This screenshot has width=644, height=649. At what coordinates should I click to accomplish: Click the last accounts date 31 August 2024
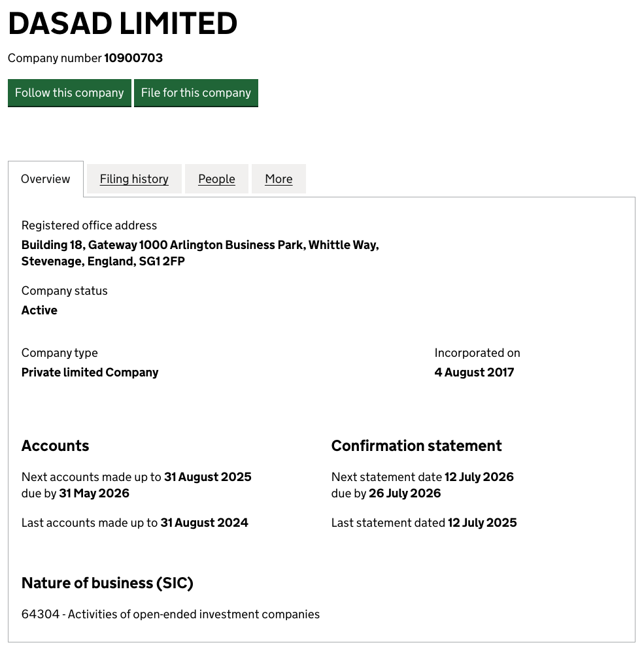[205, 523]
